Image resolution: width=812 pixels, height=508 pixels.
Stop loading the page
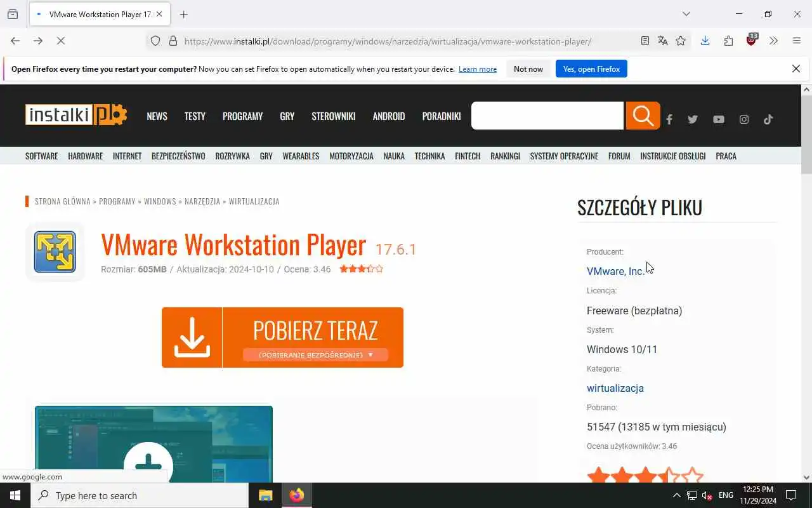(61, 41)
